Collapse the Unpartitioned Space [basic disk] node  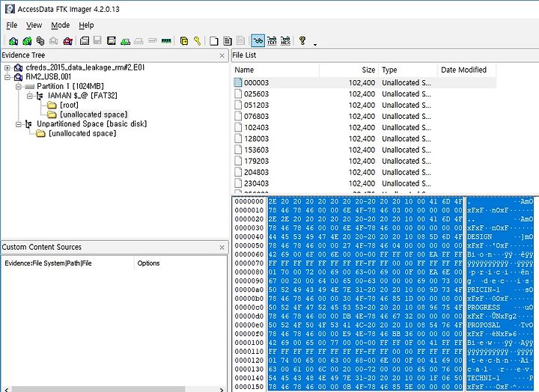coord(19,123)
